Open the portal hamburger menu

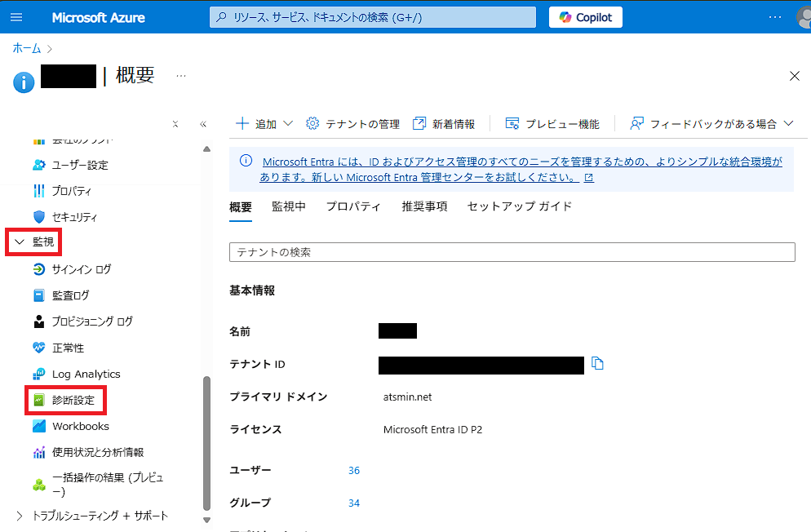pyautogui.click(x=16, y=16)
